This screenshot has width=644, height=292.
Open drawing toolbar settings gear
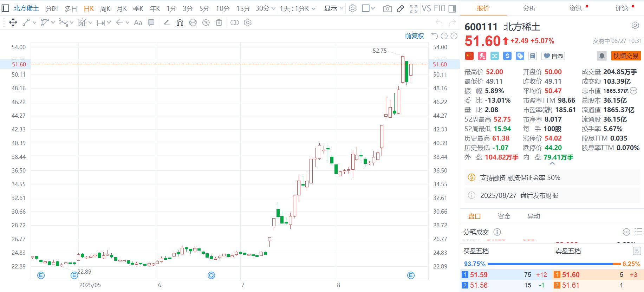pyautogui.click(x=248, y=22)
